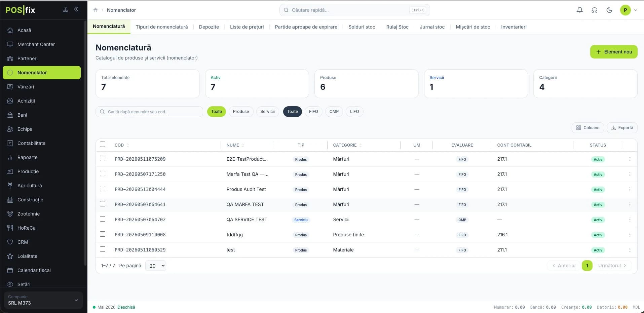644x313 pixels.
Task: Open the per-page rows dropdown showing 20
Action: (156, 266)
